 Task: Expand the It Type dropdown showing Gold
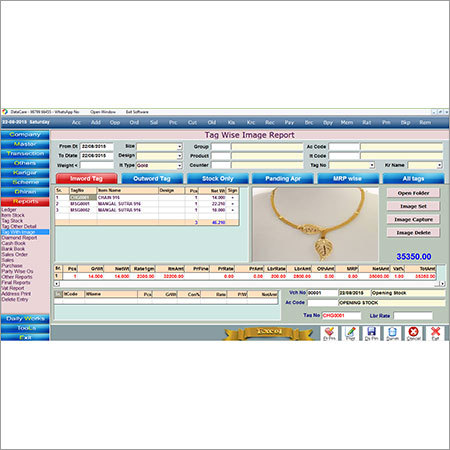pos(179,165)
